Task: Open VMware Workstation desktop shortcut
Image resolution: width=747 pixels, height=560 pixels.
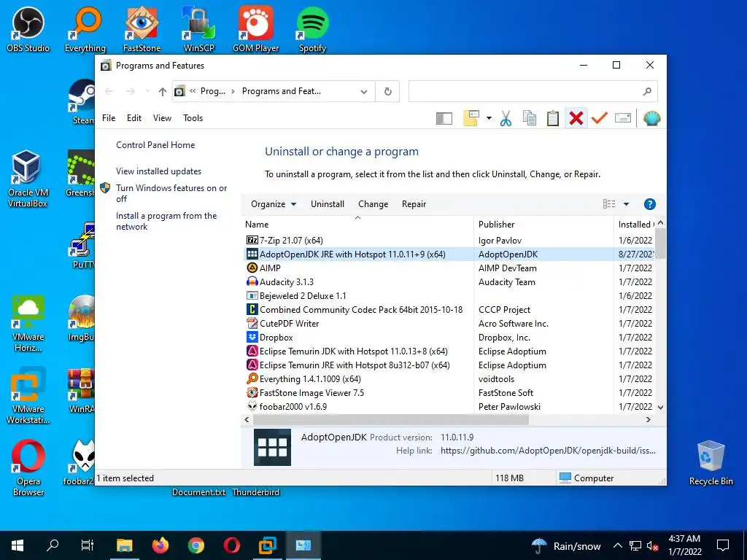Action: tap(28, 396)
